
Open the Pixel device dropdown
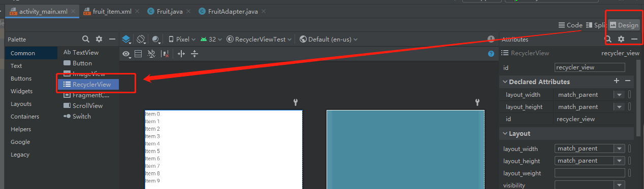(182, 39)
